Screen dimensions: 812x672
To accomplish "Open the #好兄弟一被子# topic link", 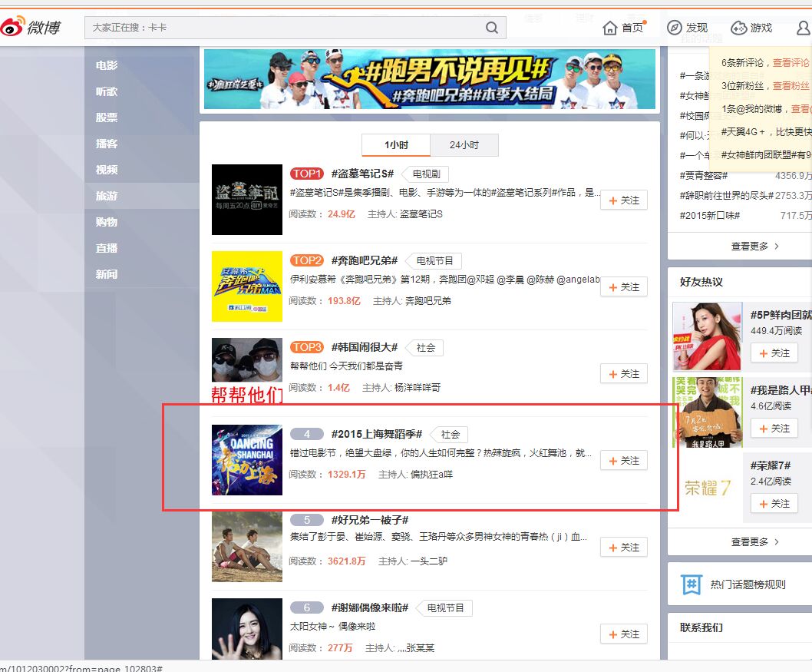I will coord(369,521).
